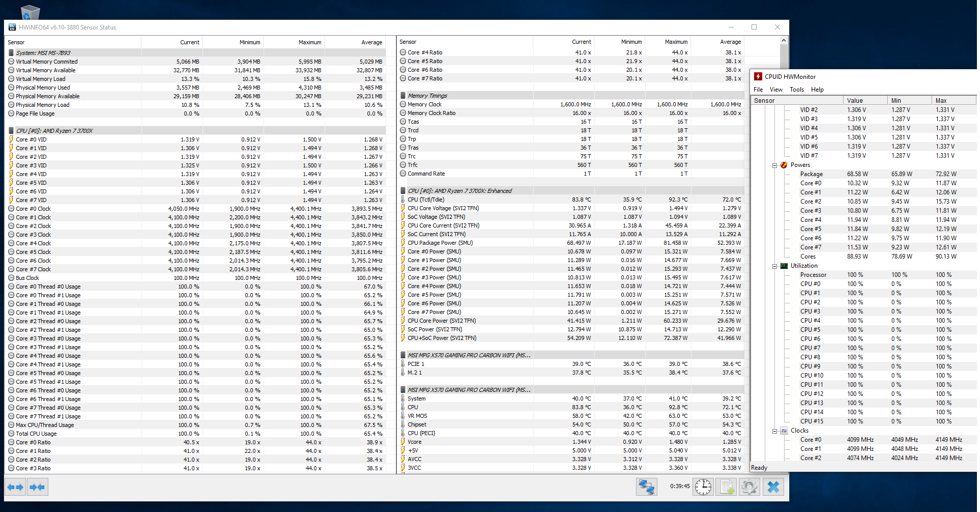This screenshot has width=980, height=512.
Task: Open the File menu in HWMonitor
Action: (758, 90)
